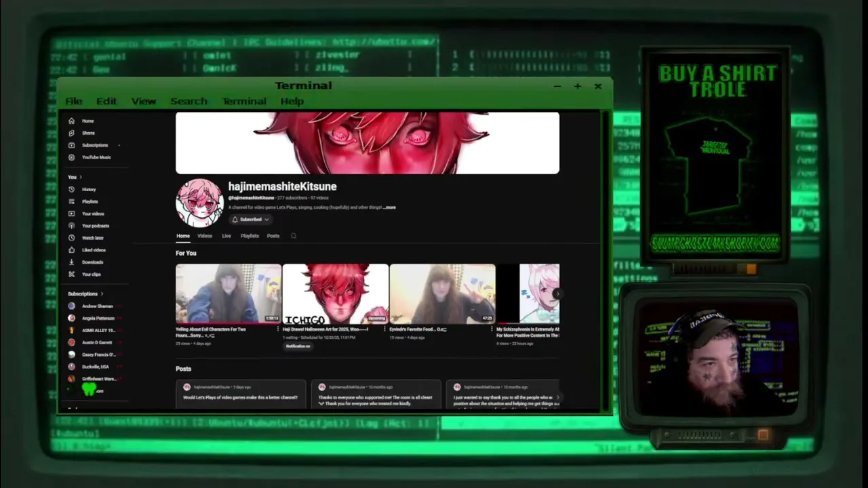The width and height of the screenshot is (868, 488).
Task: Open the ASMR ALLEY channel avatar
Action: [71, 330]
